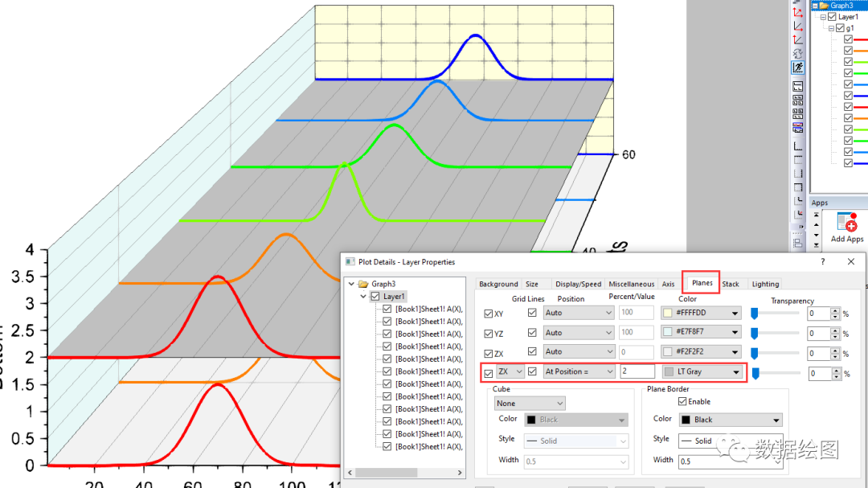Image resolution: width=868 pixels, height=488 pixels.
Task: Click LT Gray plane transparency slider handle
Action: (x=755, y=374)
